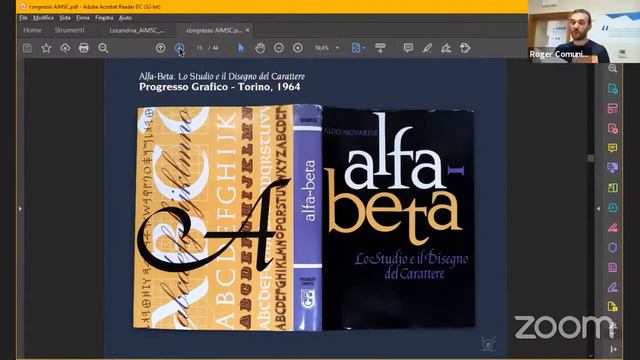
Task: Open the Fill & Sign tool in right pane
Action: (613, 287)
